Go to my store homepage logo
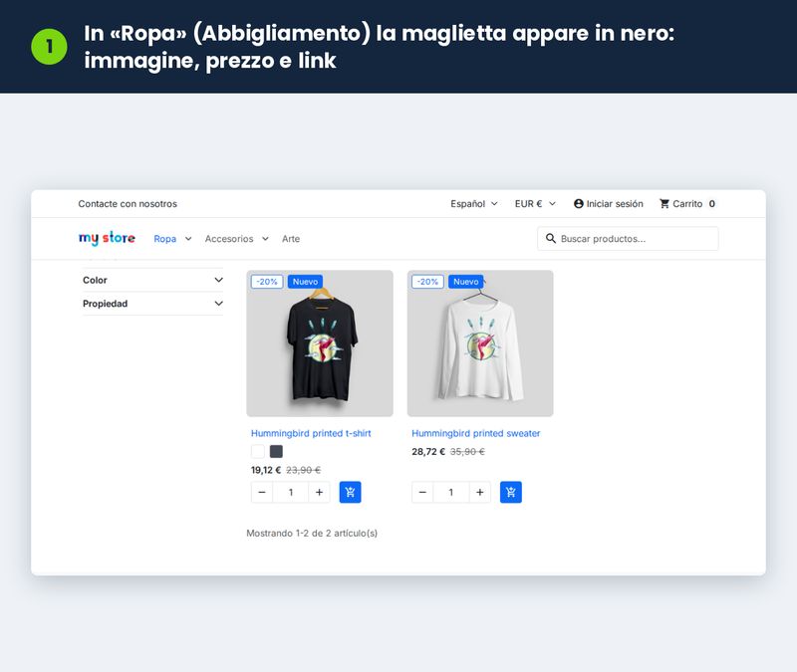Image resolution: width=797 pixels, height=672 pixels. coord(107,238)
